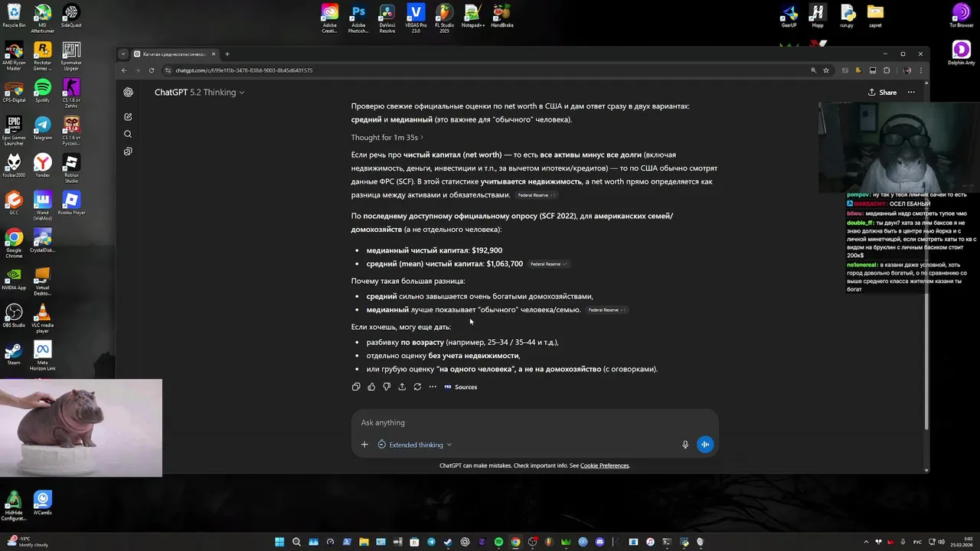
Task: Open Discord from taskbar
Action: (599, 542)
